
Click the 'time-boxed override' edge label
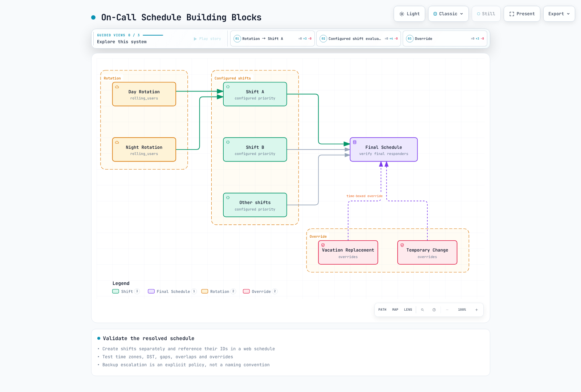[x=365, y=196]
